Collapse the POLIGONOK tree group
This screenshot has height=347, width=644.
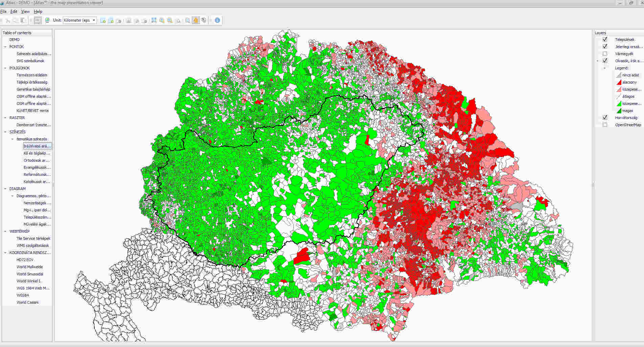[x=5, y=68]
